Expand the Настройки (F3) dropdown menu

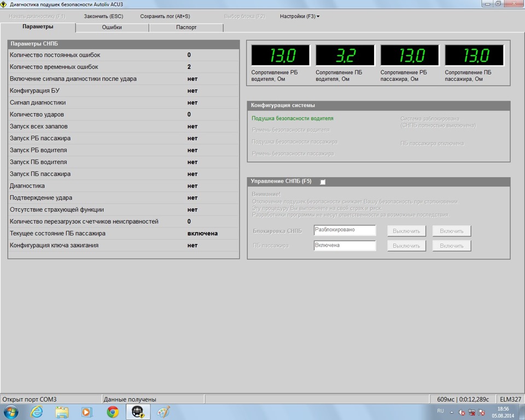(300, 16)
